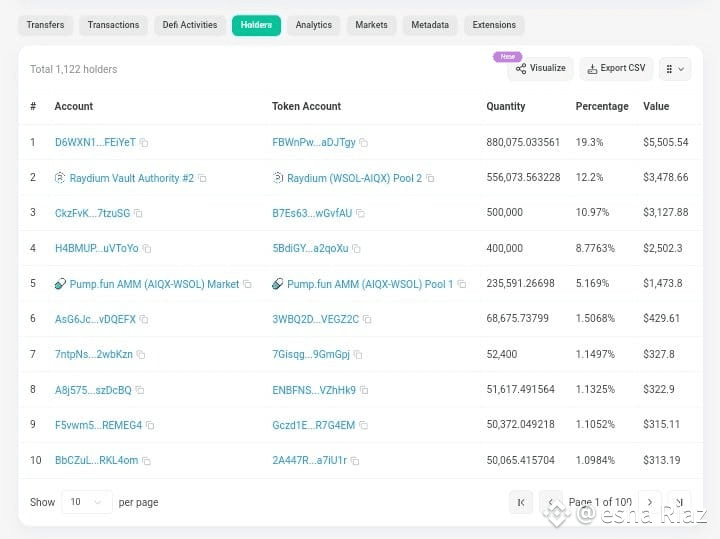Image resolution: width=720 pixels, height=539 pixels.
Task: Copy the Pump.fun AMM (AIQX-WSOL) Market address
Action: [247, 284]
